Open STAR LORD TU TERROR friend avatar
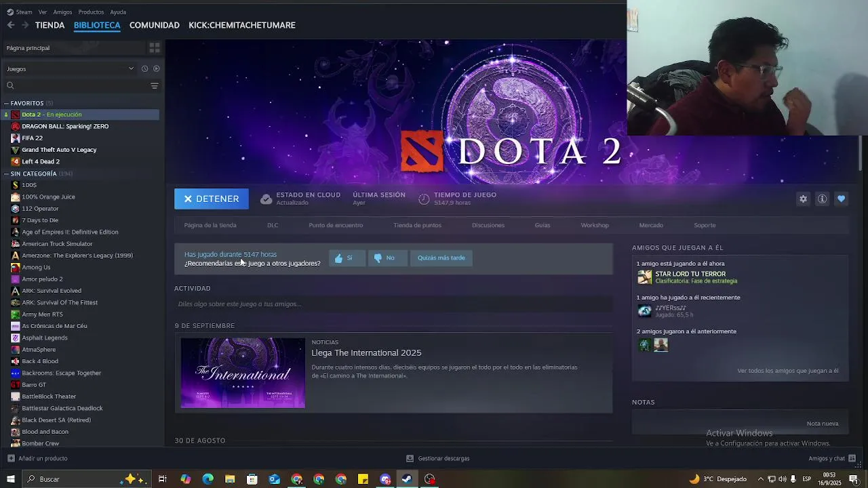Screen dimensions: 868x488 644,277
